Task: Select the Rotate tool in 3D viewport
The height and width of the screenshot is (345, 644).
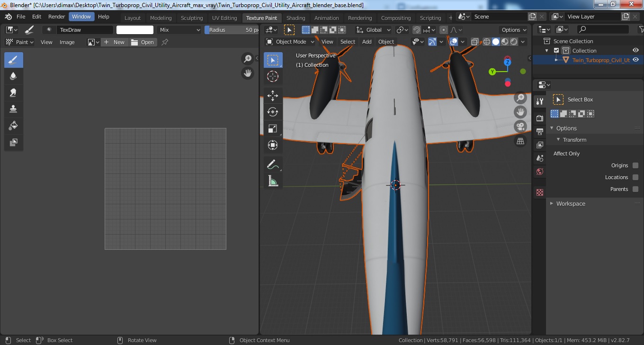Action: (x=273, y=112)
